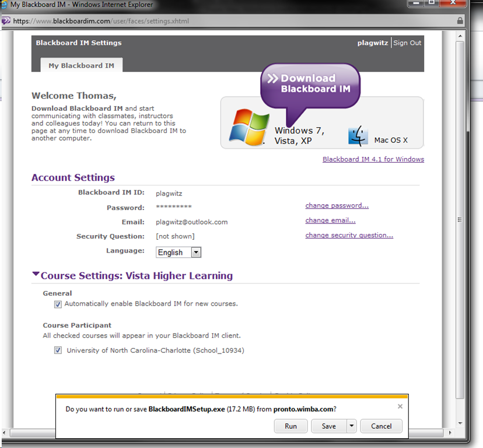Screen dimensions: 483x448
Task: Click the Run button
Action: tap(290, 426)
